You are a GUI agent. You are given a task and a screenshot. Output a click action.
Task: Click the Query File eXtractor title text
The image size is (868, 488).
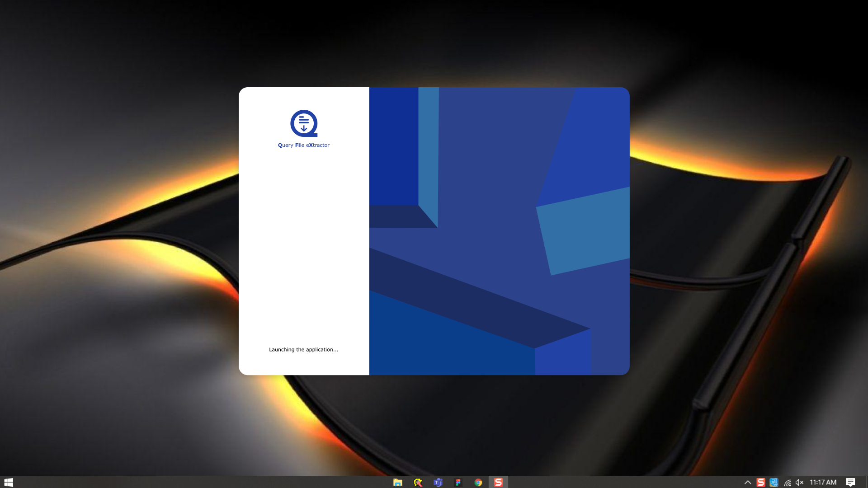click(x=303, y=145)
